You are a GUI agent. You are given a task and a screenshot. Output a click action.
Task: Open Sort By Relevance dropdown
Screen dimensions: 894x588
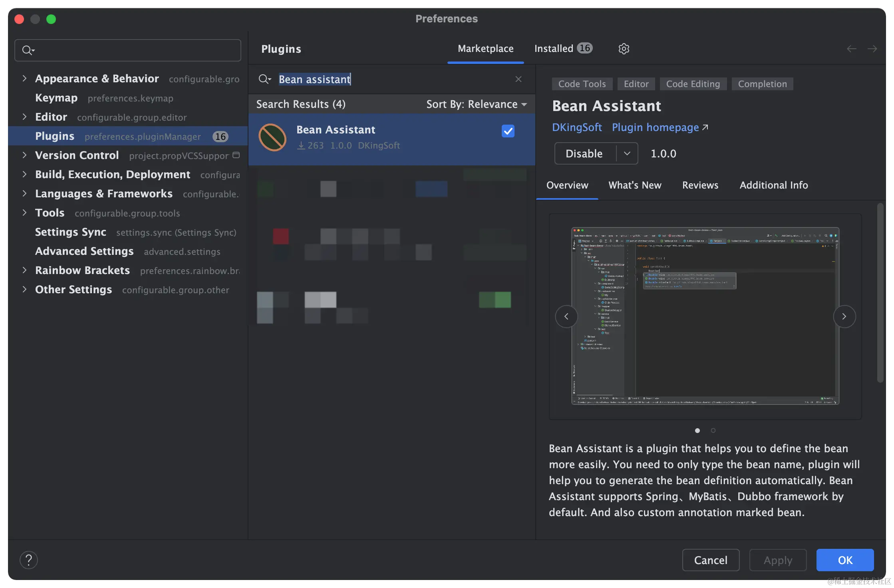coord(477,104)
